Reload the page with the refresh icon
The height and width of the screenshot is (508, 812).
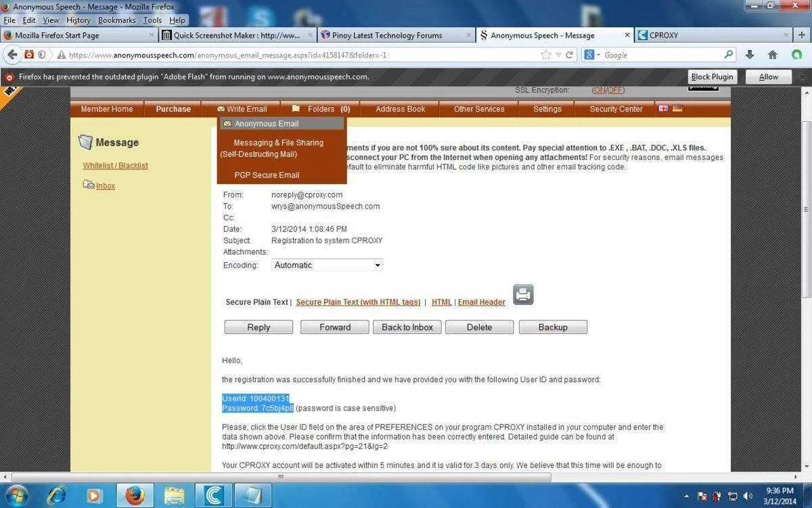(570, 55)
